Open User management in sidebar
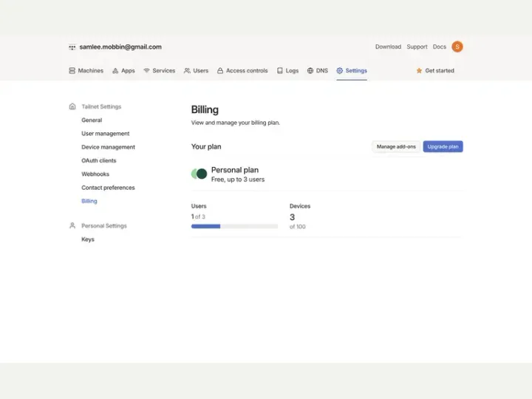 [106, 134]
